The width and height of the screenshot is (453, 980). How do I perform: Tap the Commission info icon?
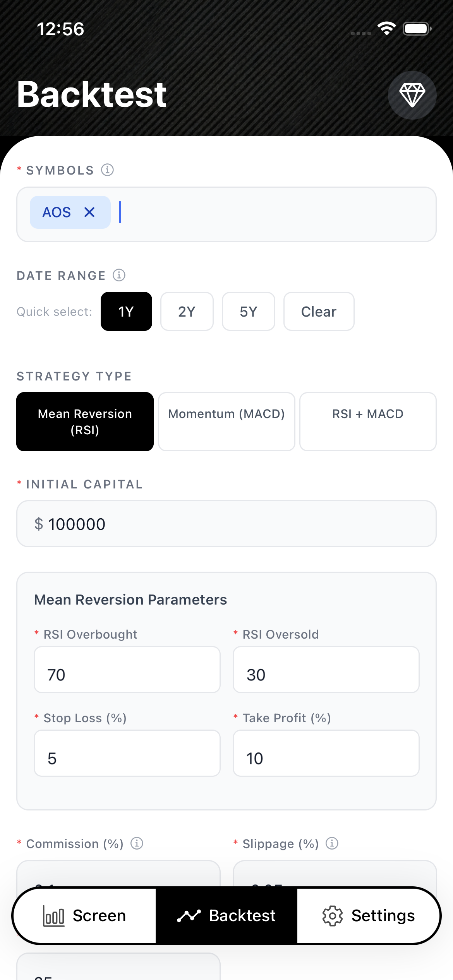137,843
